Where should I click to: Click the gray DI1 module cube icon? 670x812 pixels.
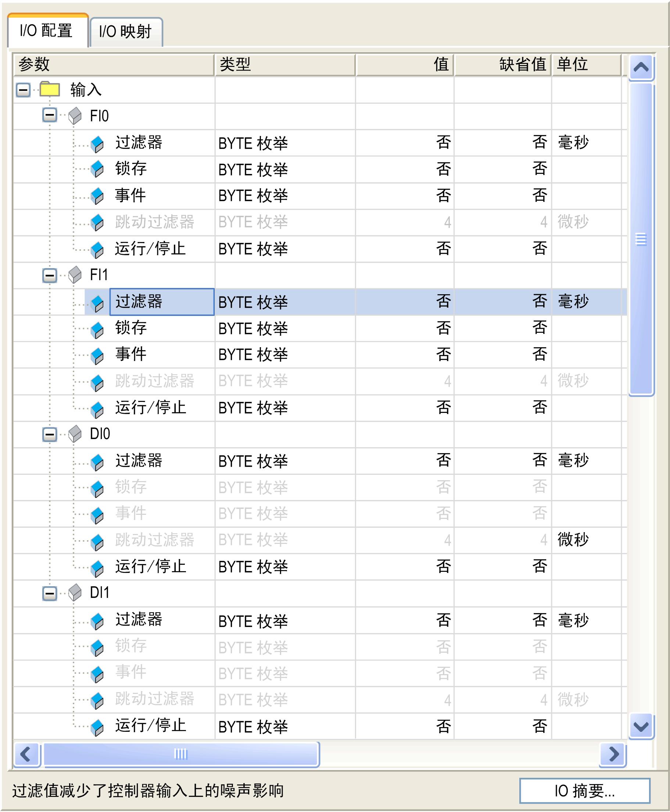pos(75,592)
